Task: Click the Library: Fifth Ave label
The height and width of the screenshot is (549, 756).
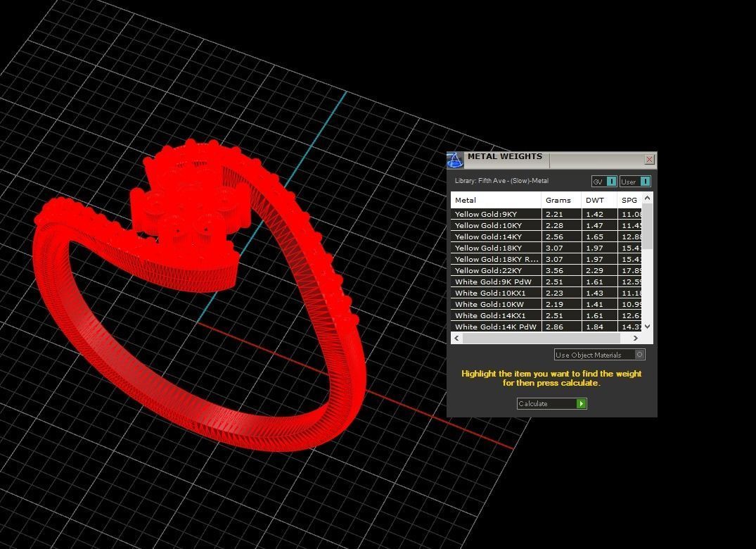Action: 501,181
